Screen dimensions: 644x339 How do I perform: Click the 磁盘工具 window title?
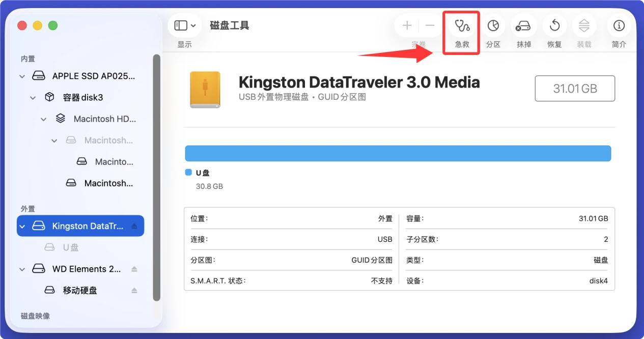230,25
